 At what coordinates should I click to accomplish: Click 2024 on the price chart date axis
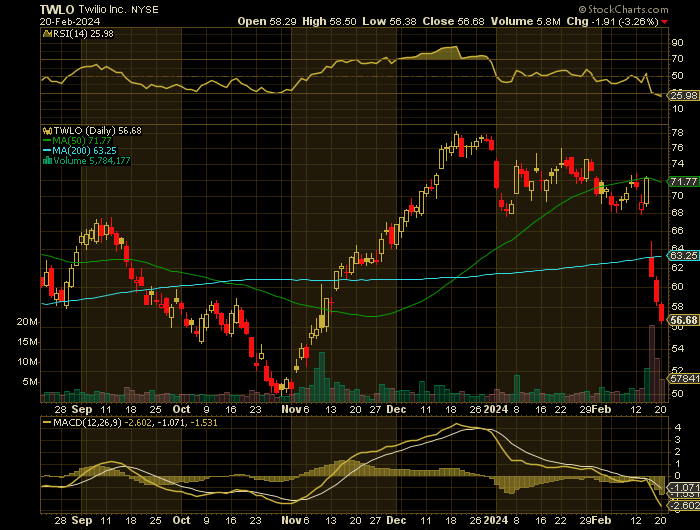tap(496, 409)
